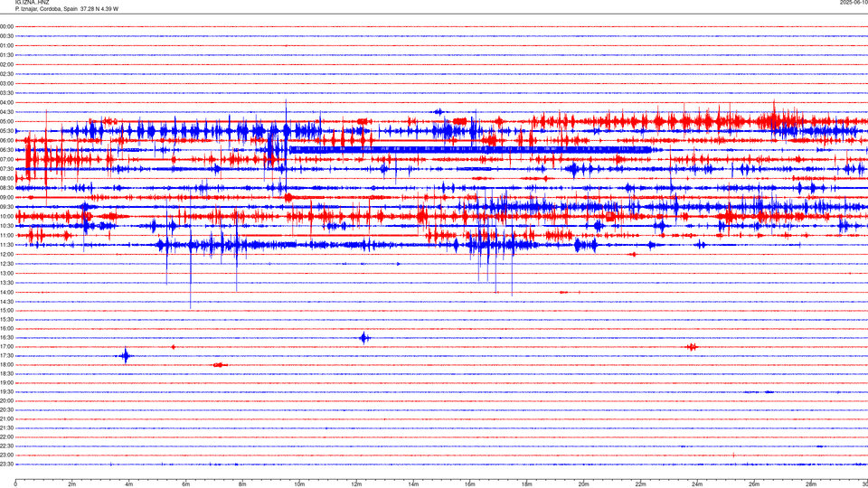Click the 03:00 trace time label

[6, 83]
